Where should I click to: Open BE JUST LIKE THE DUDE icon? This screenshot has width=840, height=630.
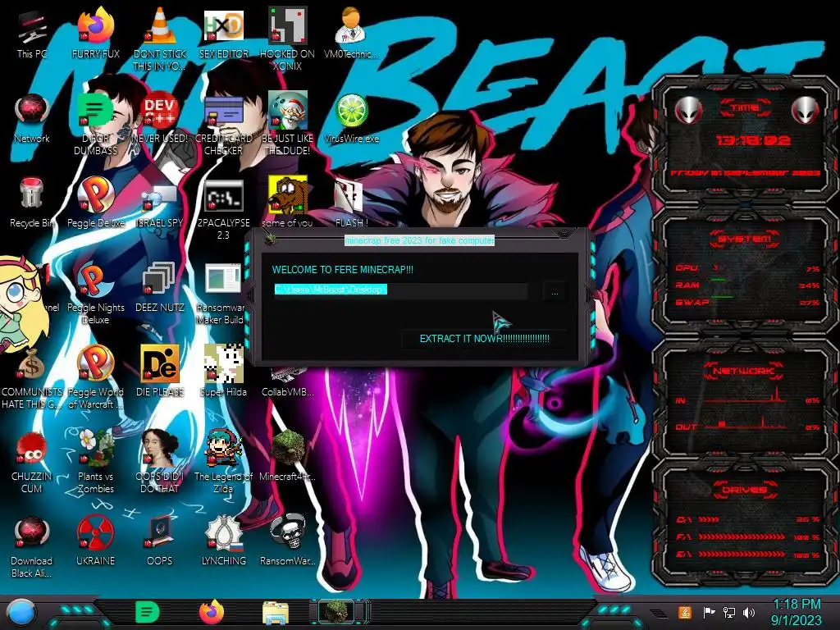coord(287,123)
